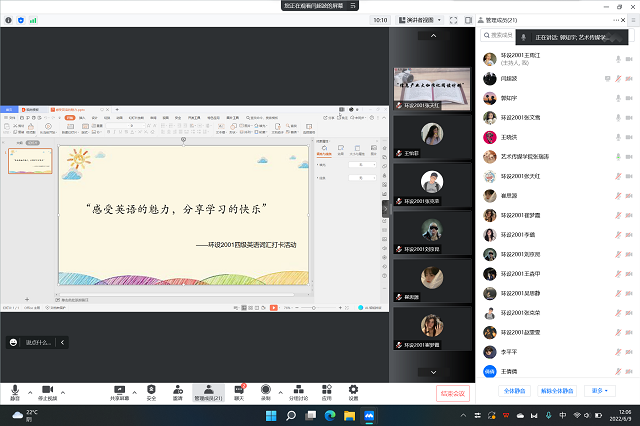Image resolution: width=640 pixels, height=426 pixels.
Task: Toggle 环设2001王森甲 camera icon
Action: 629,274
